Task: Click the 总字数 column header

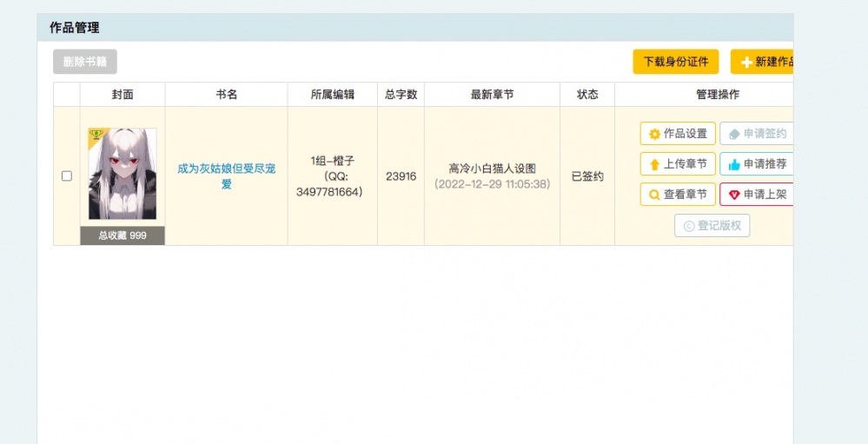Action: pyautogui.click(x=401, y=95)
